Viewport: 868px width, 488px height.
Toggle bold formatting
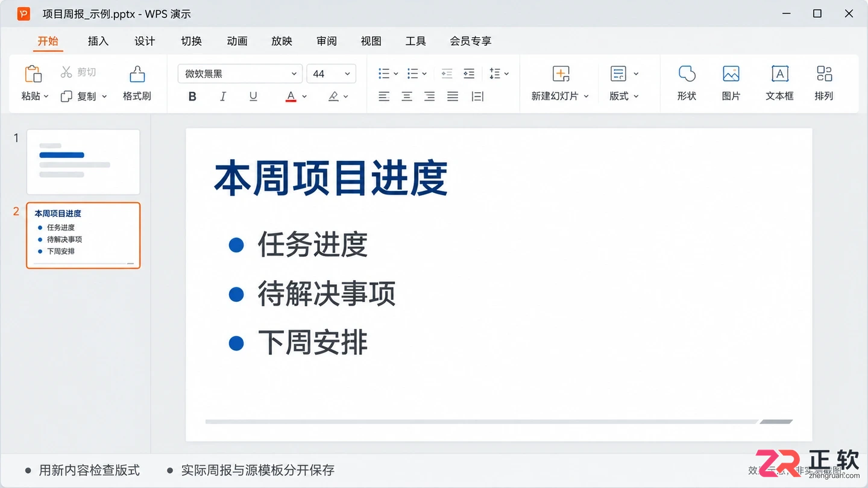click(192, 96)
